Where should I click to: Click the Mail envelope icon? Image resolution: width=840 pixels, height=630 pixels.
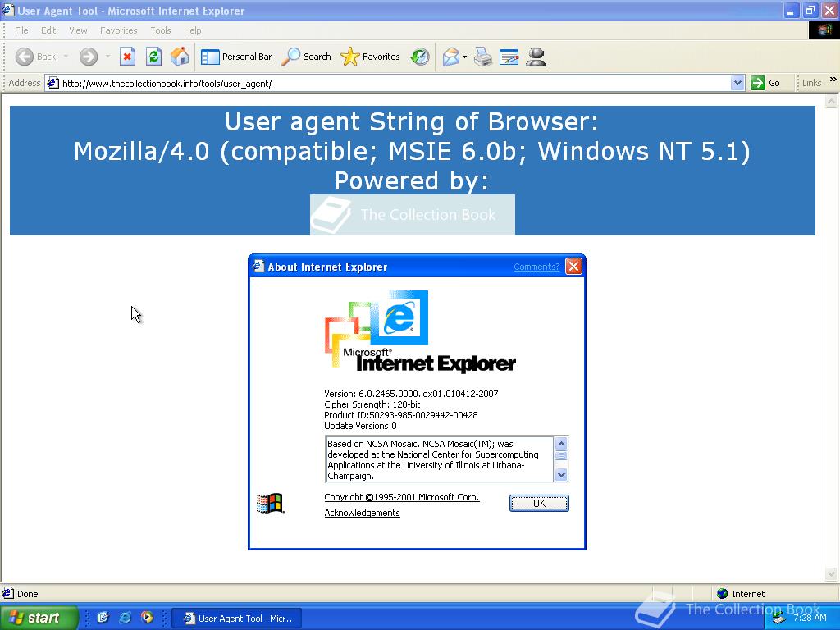click(x=450, y=57)
